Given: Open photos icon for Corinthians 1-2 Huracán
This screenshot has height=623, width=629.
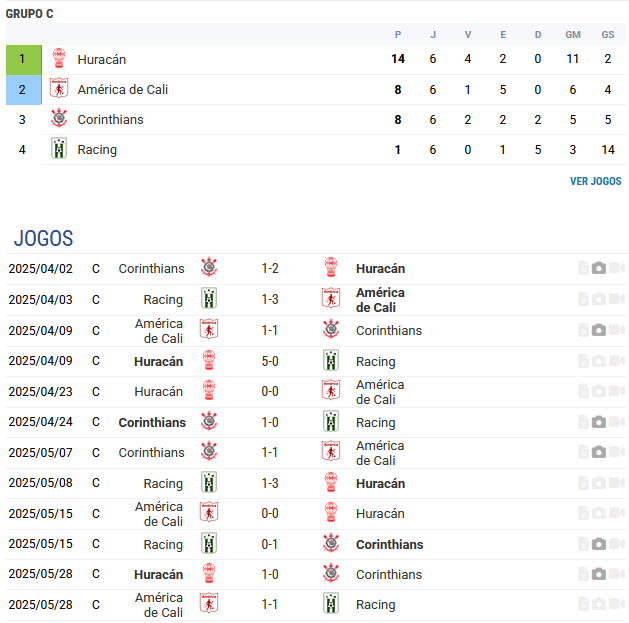Looking at the screenshot, I should click(599, 268).
